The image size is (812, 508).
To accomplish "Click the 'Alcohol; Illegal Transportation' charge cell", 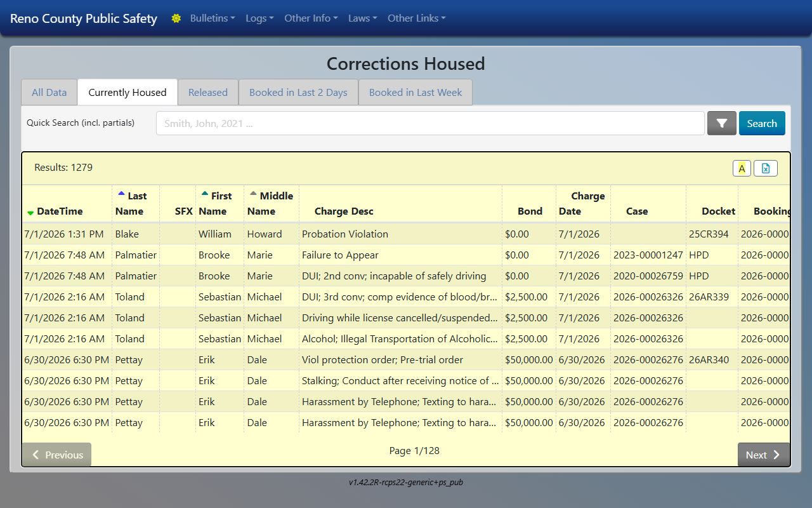I will [x=400, y=338].
